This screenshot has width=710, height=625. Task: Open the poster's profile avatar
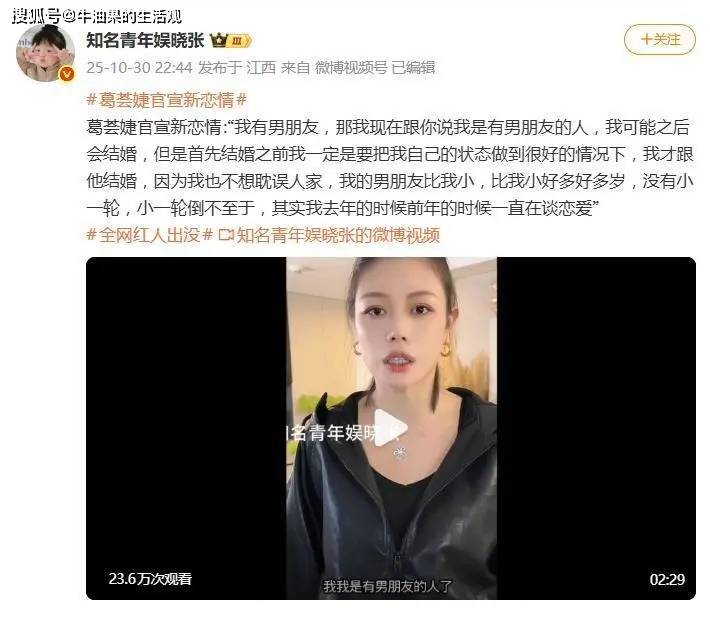[x=45, y=53]
